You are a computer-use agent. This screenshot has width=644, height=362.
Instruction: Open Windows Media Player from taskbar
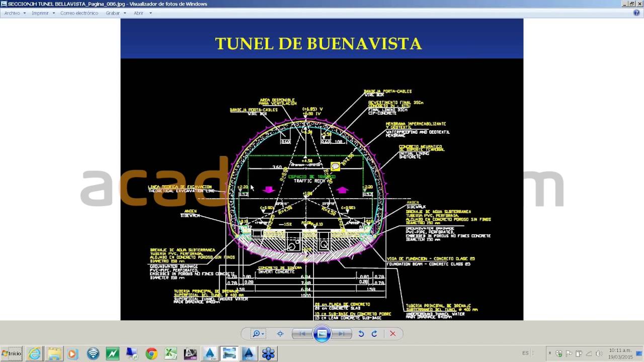tap(73, 353)
